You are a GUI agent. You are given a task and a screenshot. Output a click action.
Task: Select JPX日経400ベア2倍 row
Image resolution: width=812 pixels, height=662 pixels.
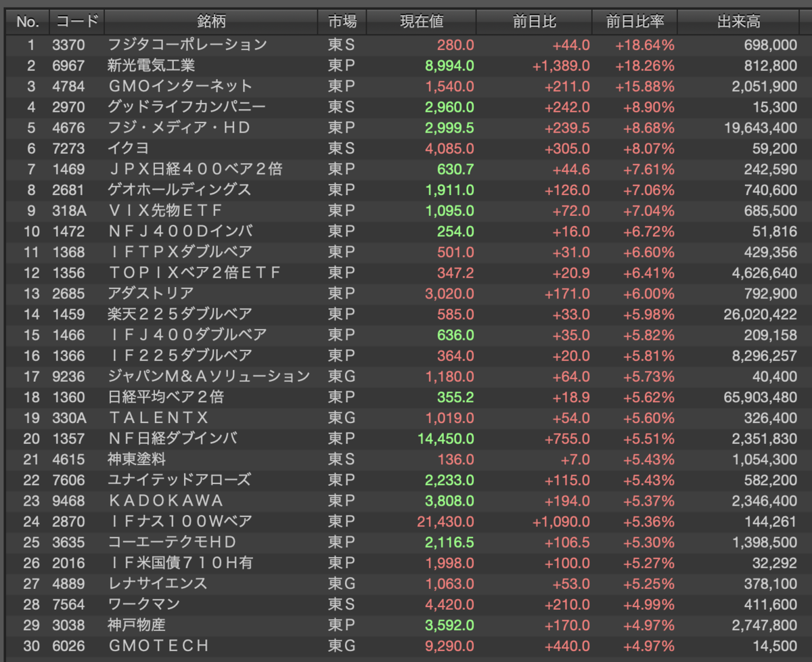[x=406, y=169]
